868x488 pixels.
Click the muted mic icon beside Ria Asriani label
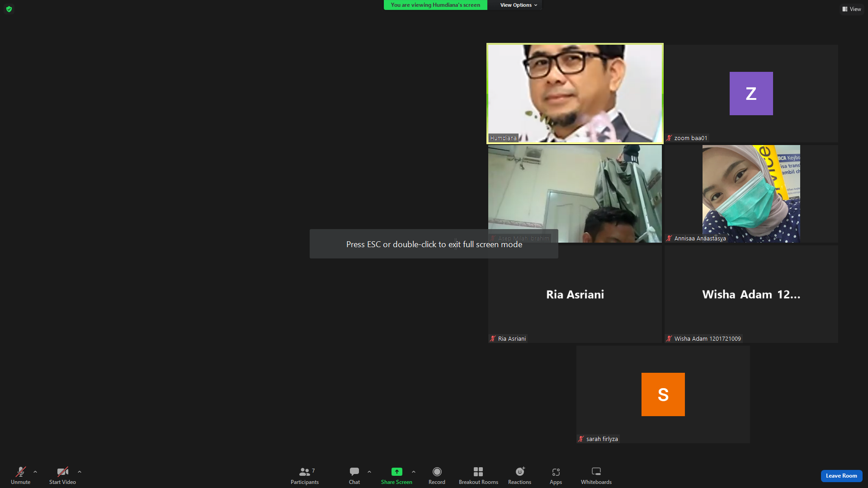pos(493,339)
